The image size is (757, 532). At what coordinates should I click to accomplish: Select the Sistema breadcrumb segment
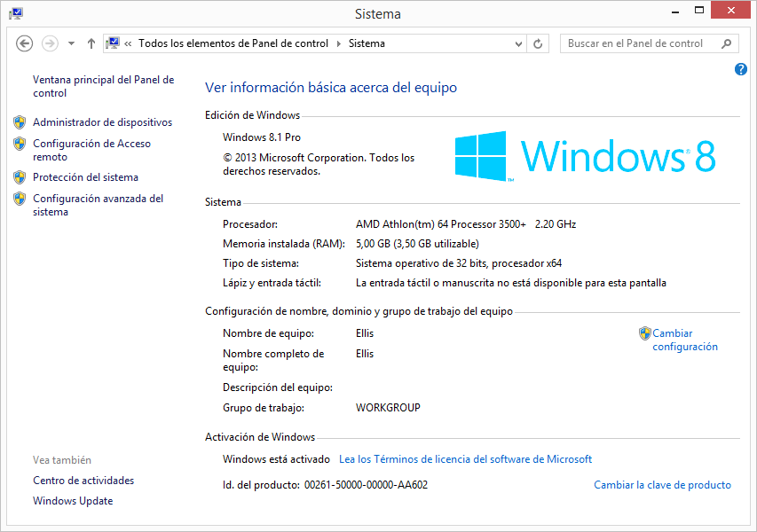(367, 43)
